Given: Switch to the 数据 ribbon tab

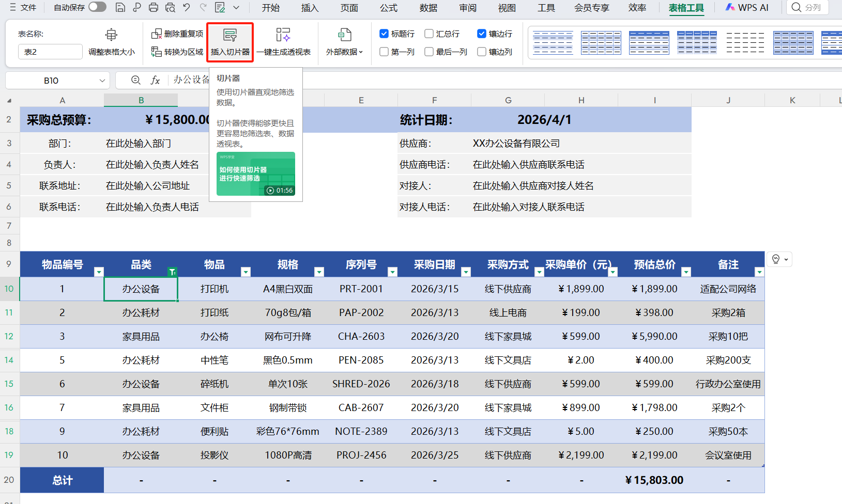Looking at the screenshot, I should click(x=428, y=7).
